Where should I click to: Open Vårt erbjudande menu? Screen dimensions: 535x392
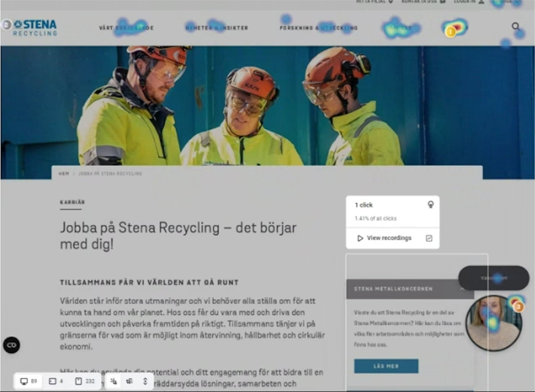[126, 28]
